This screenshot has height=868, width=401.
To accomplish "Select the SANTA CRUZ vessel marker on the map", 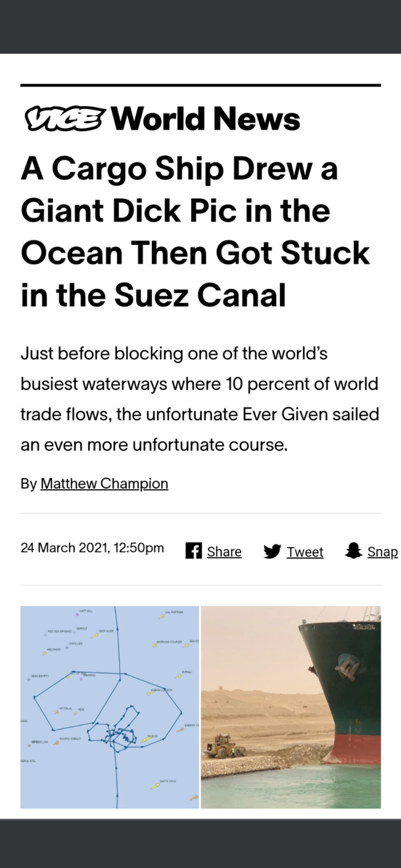I will tap(155, 786).
